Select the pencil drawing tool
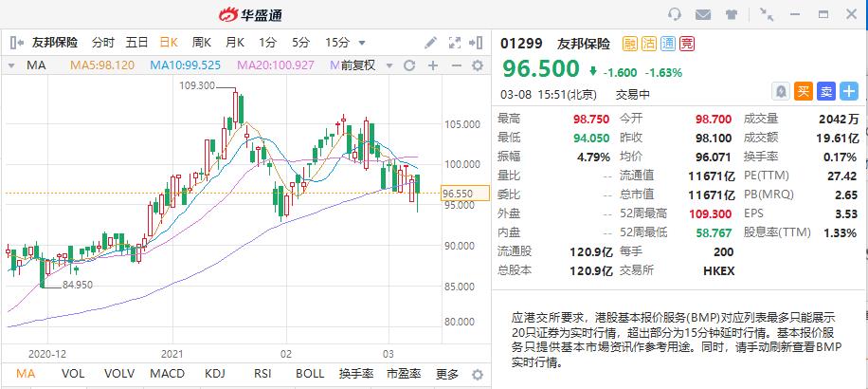Viewport: 868px width, 389px height. [x=430, y=43]
